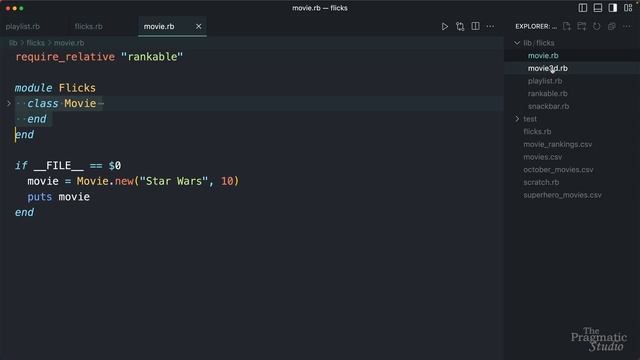640x360 pixels.
Task: Click the number 10 in Movie.new call
Action: point(227,181)
